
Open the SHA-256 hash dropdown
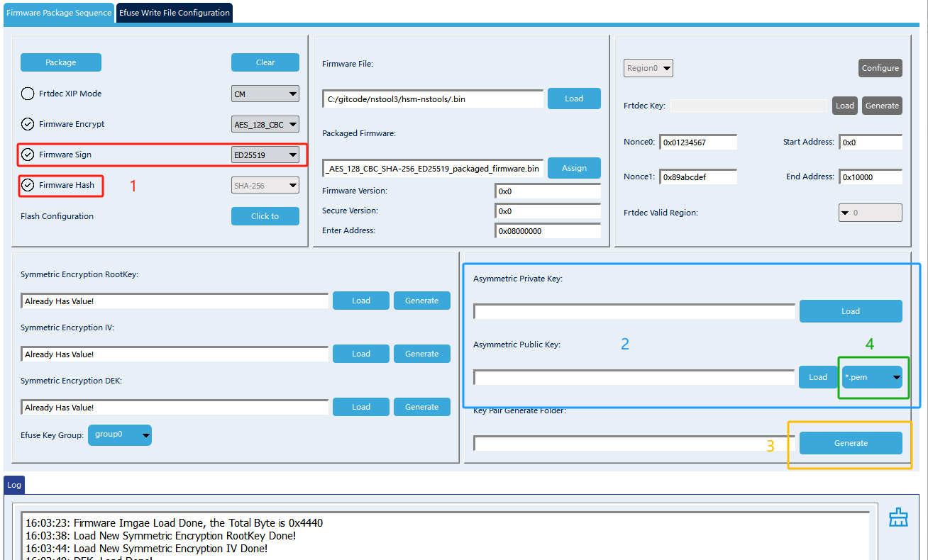point(265,185)
